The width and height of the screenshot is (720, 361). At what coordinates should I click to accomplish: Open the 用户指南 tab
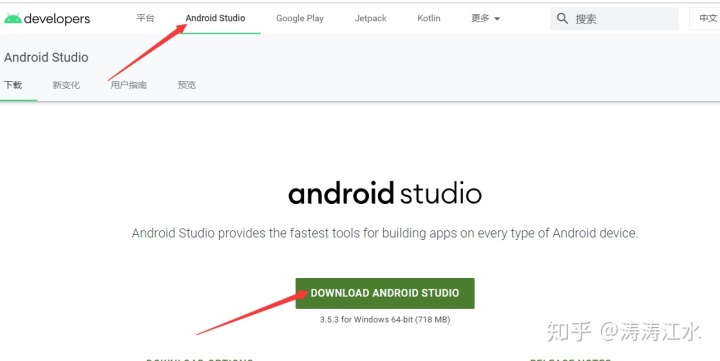click(129, 85)
